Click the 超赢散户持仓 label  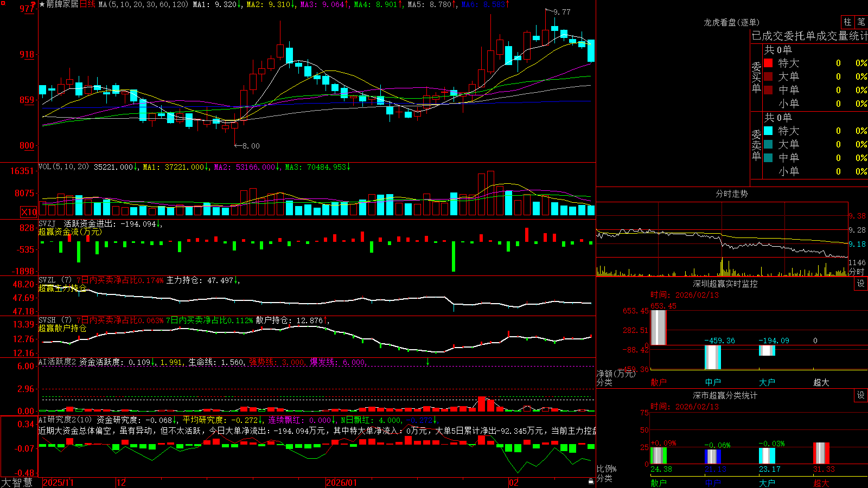62,328
